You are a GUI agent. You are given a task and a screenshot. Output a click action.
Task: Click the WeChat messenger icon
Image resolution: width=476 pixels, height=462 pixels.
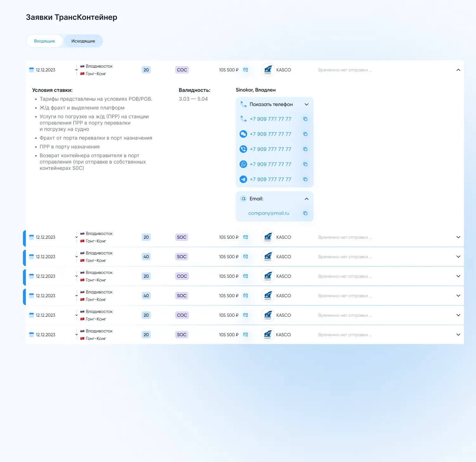click(243, 134)
